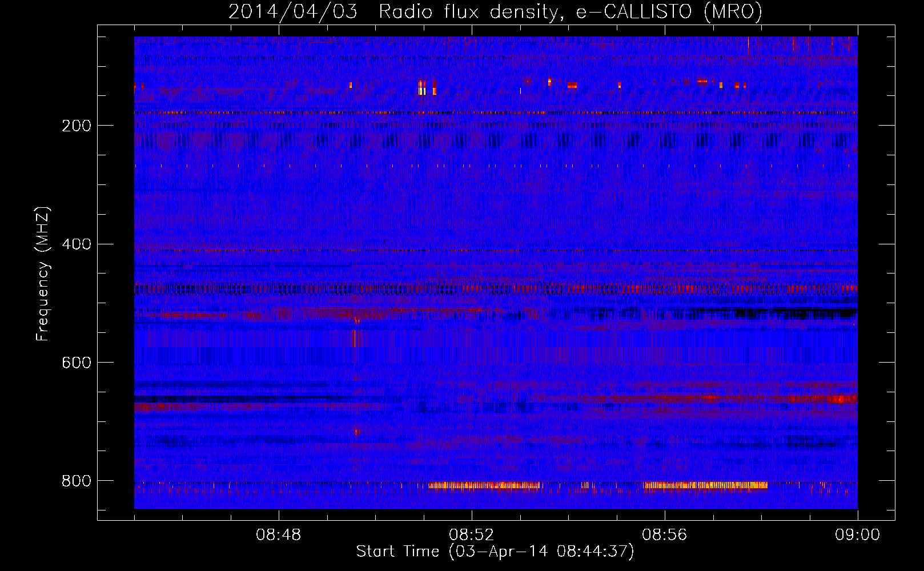Click the '08:48' time tick label
Image resolution: width=924 pixels, height=571 pixels.
pos(278,535)
